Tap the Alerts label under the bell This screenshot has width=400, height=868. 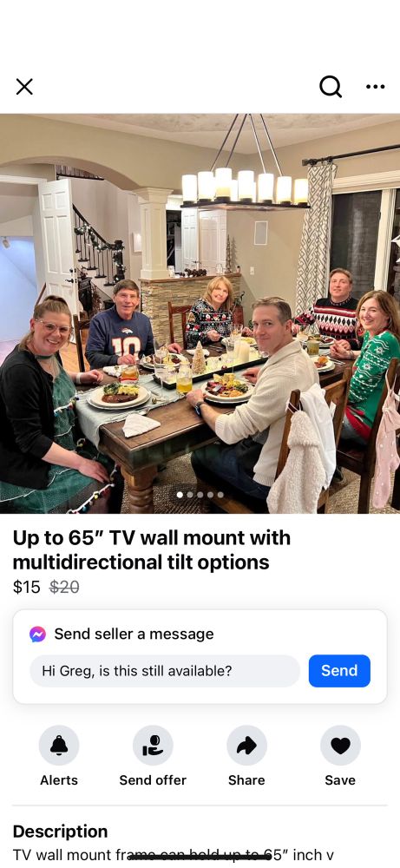click(x=59, y=780)
